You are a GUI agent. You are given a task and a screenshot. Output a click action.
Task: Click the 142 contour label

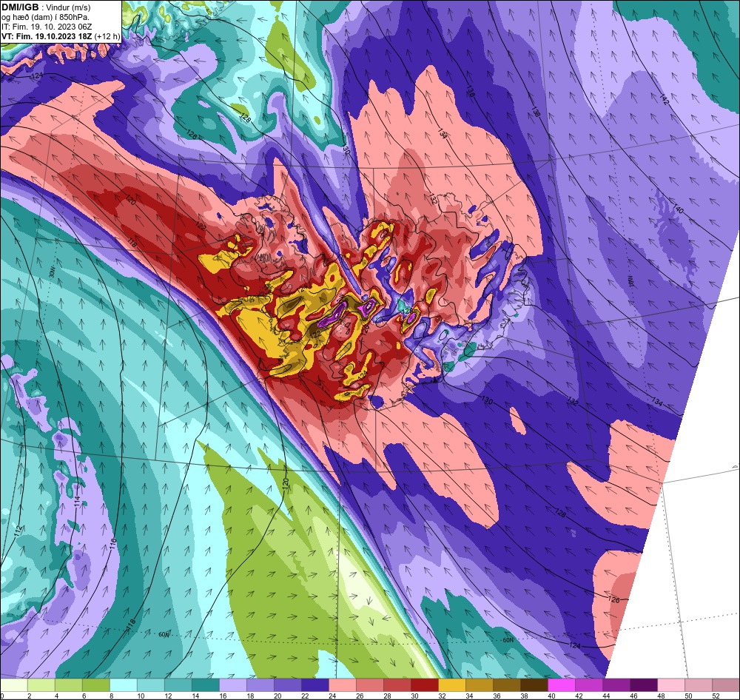tap(664, 100)
